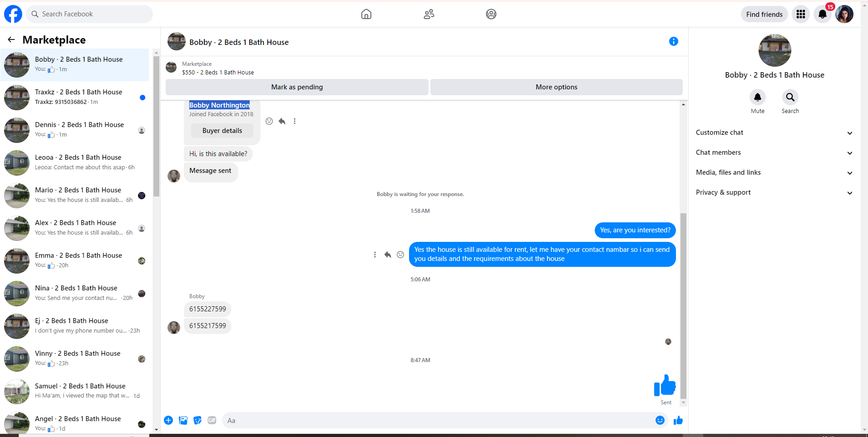Open Alex conversation in list
Screen dimensions: 868x437
click(75, 228)
